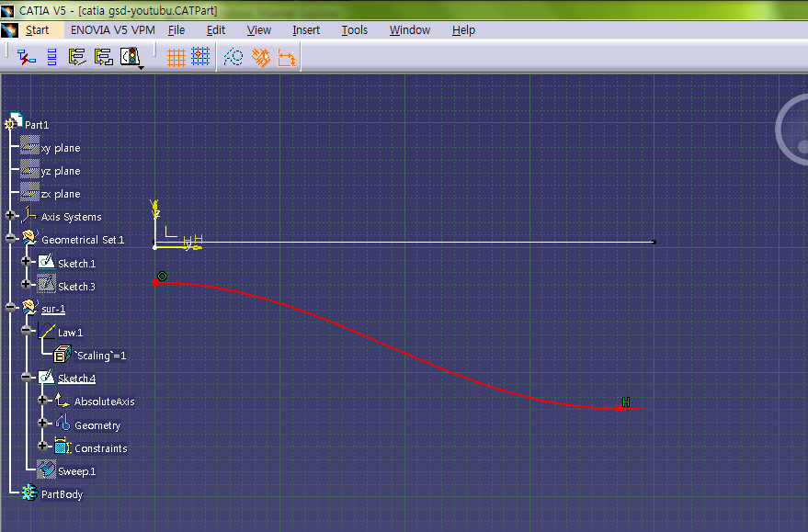Open the Tools menu
The image size is (808, 532).
coord(354,29)
